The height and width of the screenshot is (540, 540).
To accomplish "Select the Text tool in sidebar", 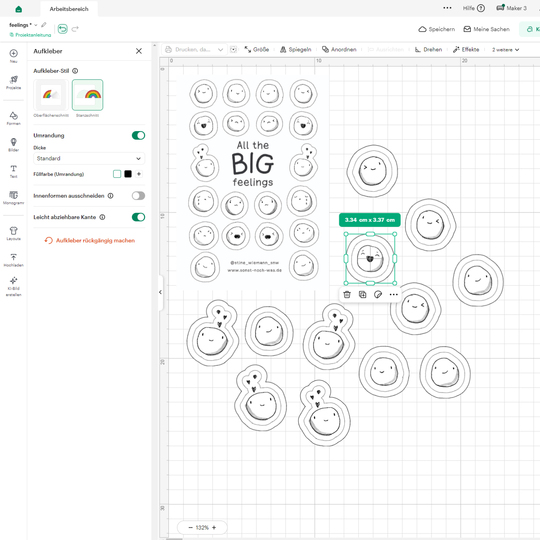I will [x=13, y=171].
